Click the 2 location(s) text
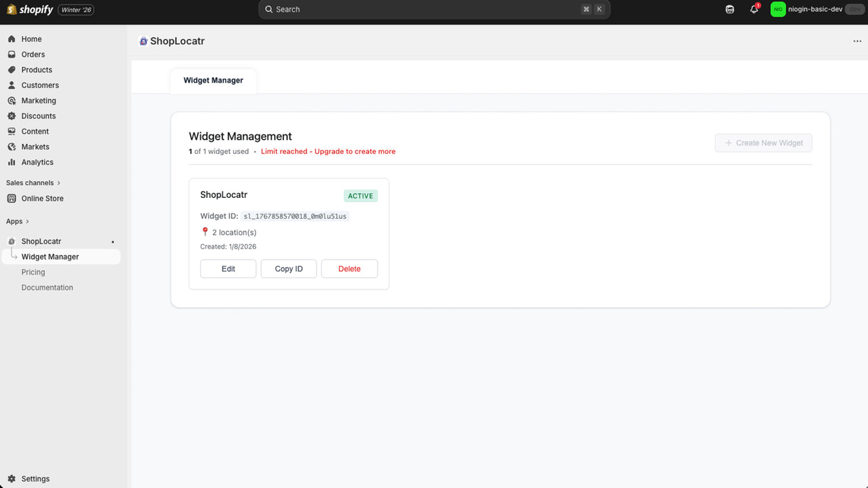868x488 pixels. tap(234, 232)
